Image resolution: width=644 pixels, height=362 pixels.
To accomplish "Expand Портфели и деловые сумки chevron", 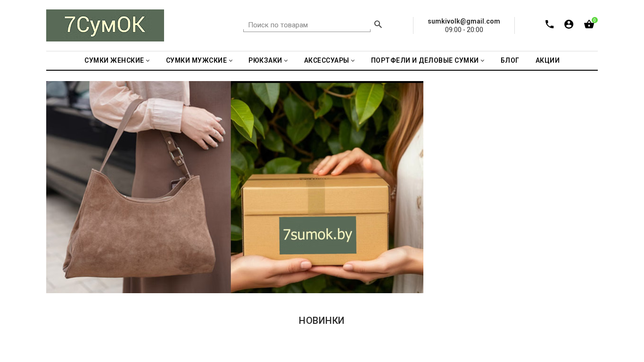I will 482,60.
